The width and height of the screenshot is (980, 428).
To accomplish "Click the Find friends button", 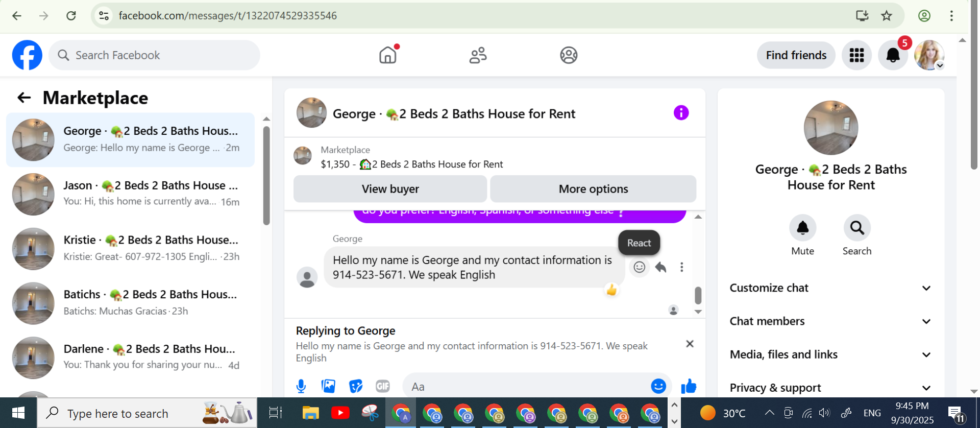I will pos(796,55).
